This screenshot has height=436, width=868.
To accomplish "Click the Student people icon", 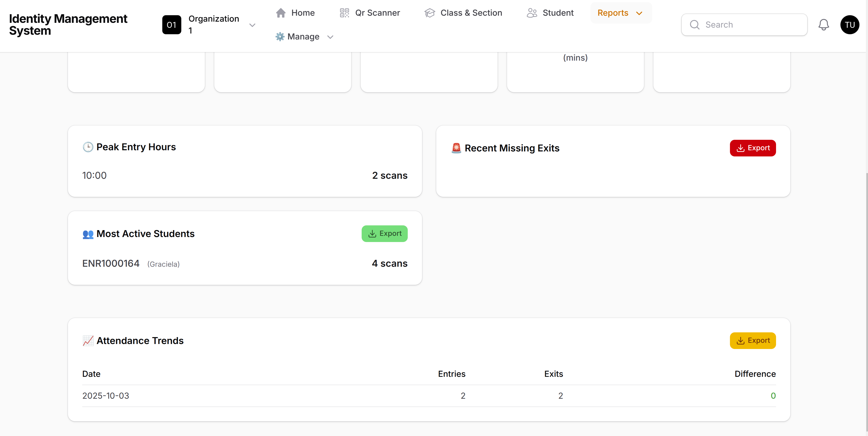I will coord(532,13).
